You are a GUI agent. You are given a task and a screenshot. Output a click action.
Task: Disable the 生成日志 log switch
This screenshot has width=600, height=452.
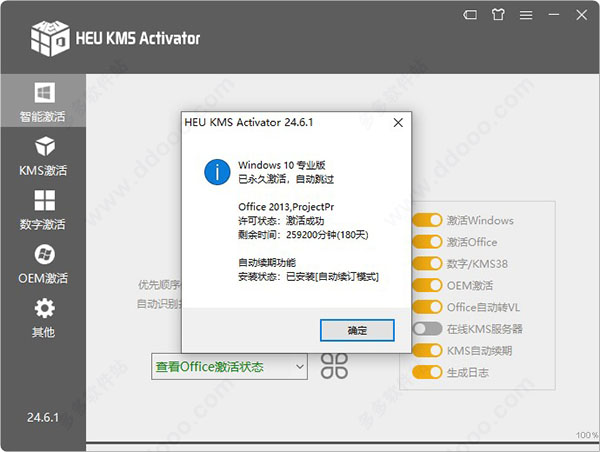427,372
